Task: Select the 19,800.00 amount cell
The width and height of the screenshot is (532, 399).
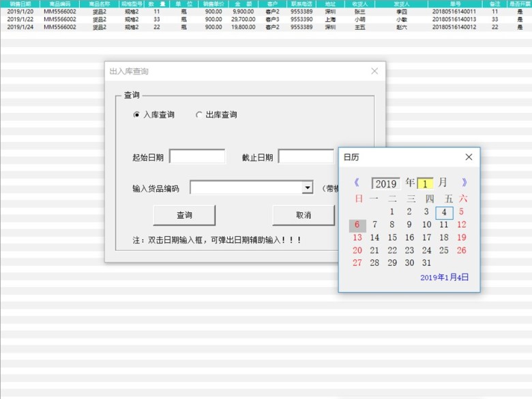Action: click(x=243, y=27)
